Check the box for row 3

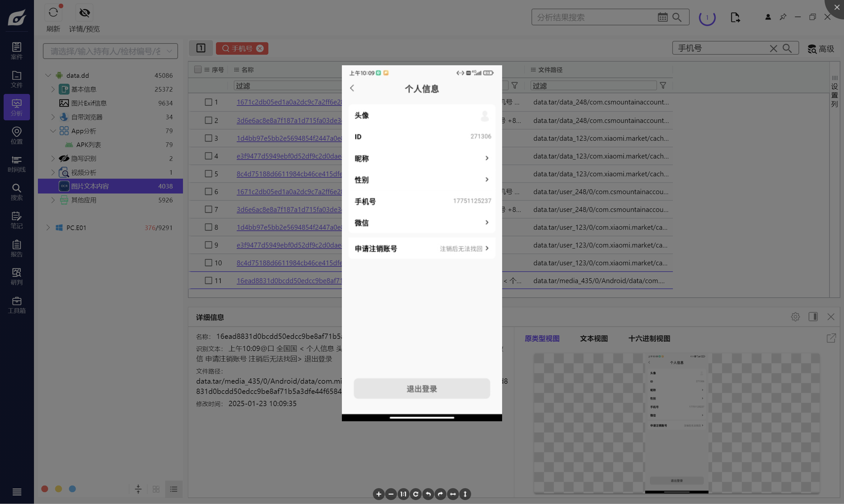tap(209, 138)
